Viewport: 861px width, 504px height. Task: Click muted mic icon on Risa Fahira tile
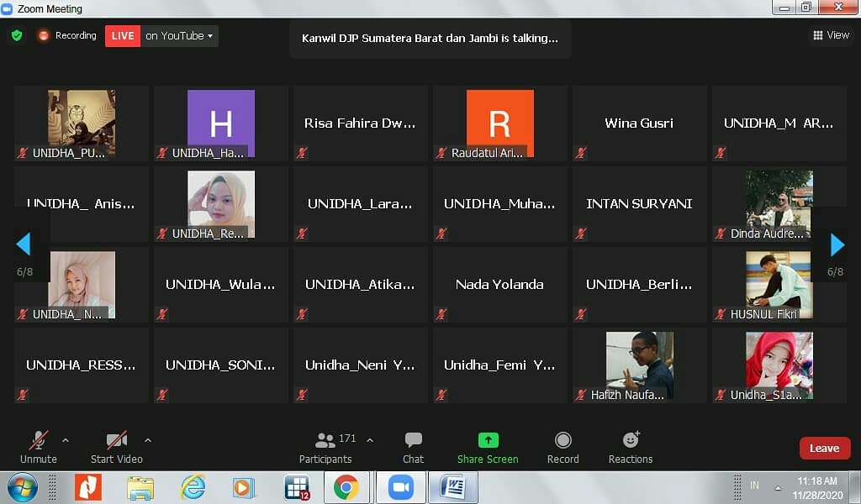(302, 153)
